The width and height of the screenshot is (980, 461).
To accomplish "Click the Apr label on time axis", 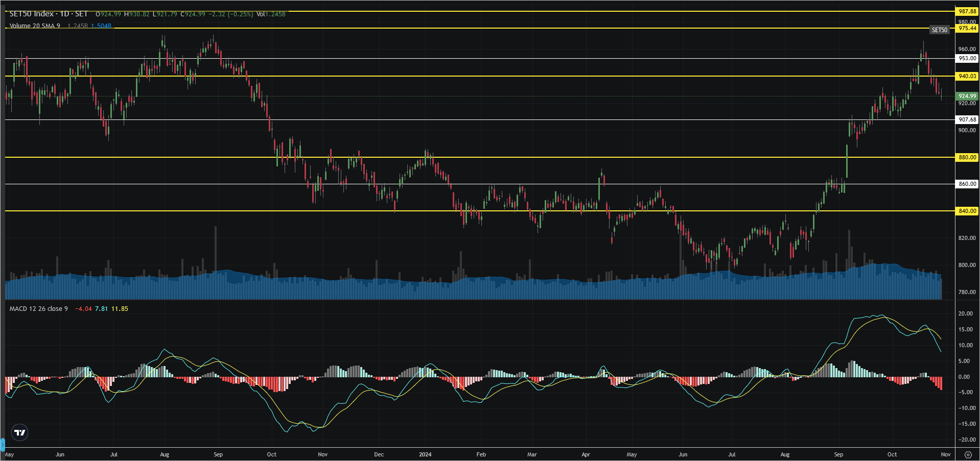I will tap(586, 454).
